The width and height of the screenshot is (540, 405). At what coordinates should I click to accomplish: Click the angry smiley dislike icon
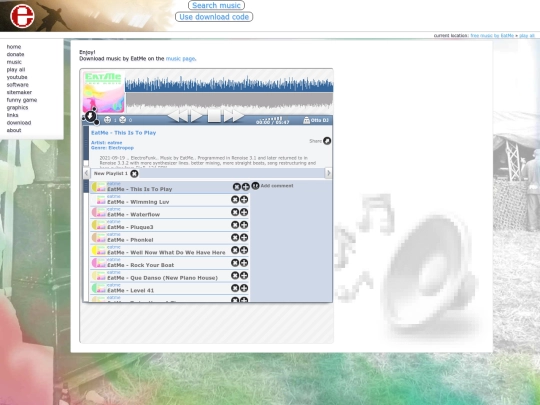122,120
